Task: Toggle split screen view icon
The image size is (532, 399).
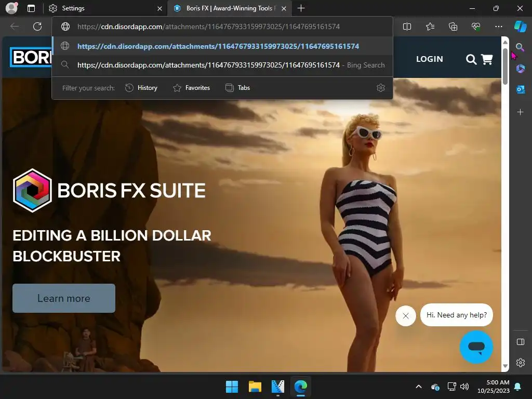Action: 407,26
